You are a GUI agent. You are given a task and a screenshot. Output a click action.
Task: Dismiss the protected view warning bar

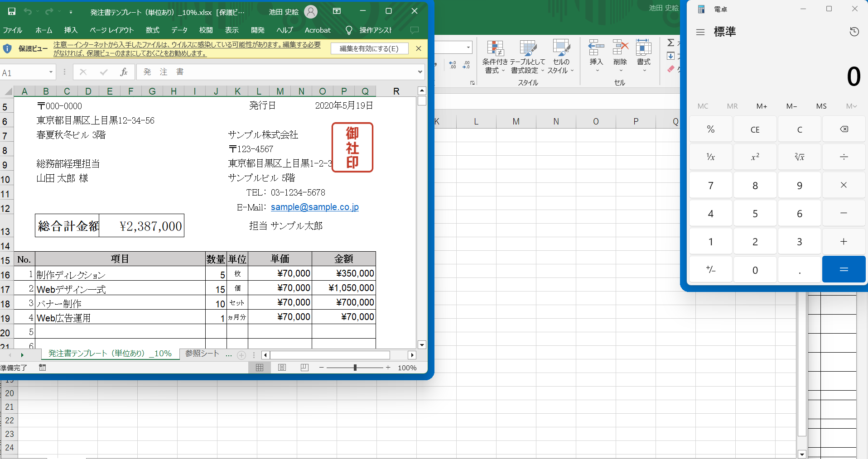click(x=419, y=48)
